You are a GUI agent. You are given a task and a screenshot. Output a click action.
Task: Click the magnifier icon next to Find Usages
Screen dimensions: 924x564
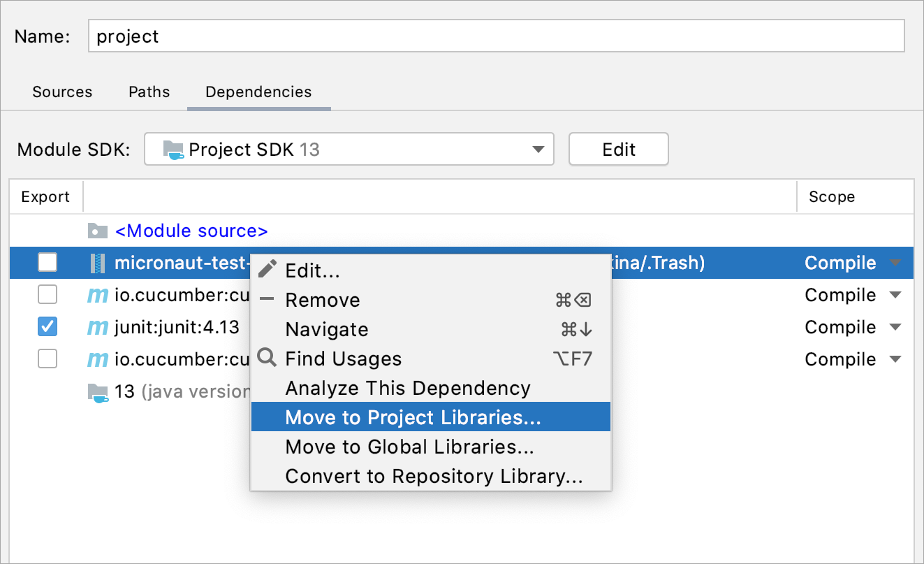pos(267,358)
